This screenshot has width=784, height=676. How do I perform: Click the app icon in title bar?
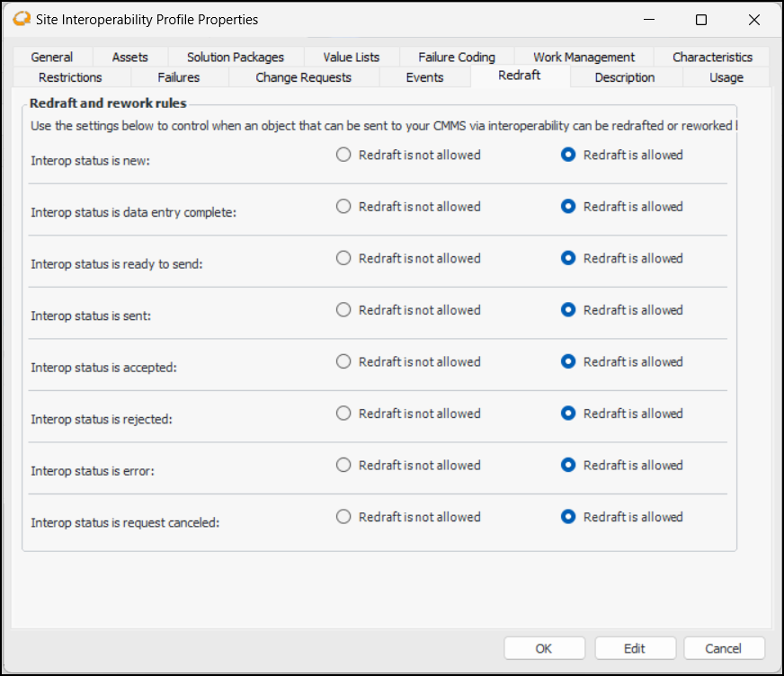click(21, 19)
